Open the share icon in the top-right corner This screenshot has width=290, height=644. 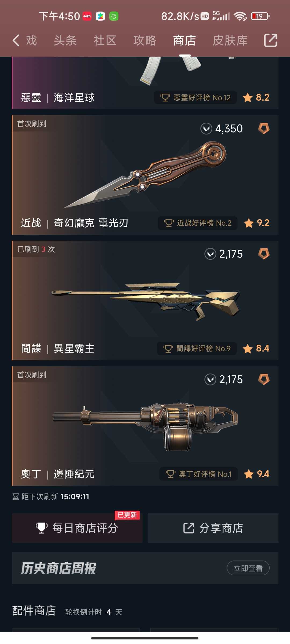pyautogui.click(x=270, y=41)
